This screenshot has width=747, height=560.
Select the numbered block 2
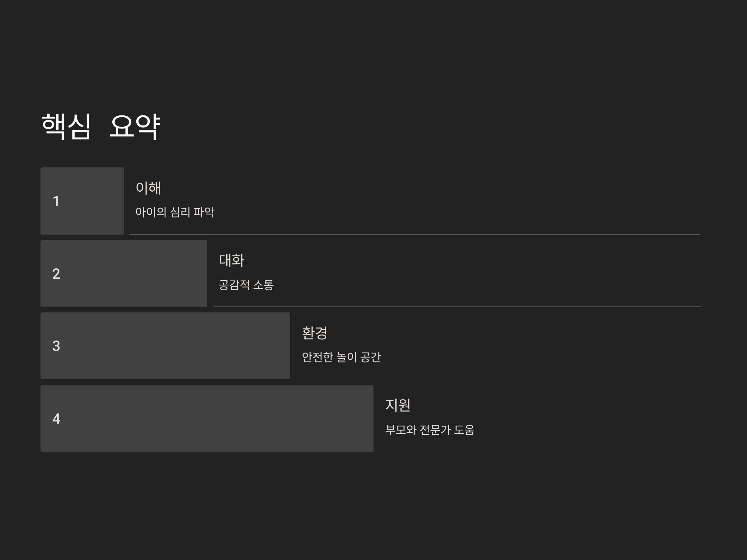click(124, 273)
